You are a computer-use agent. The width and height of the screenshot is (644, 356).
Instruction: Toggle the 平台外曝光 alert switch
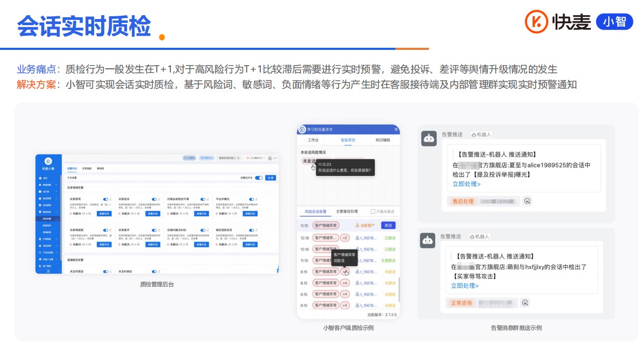(251, 199)
